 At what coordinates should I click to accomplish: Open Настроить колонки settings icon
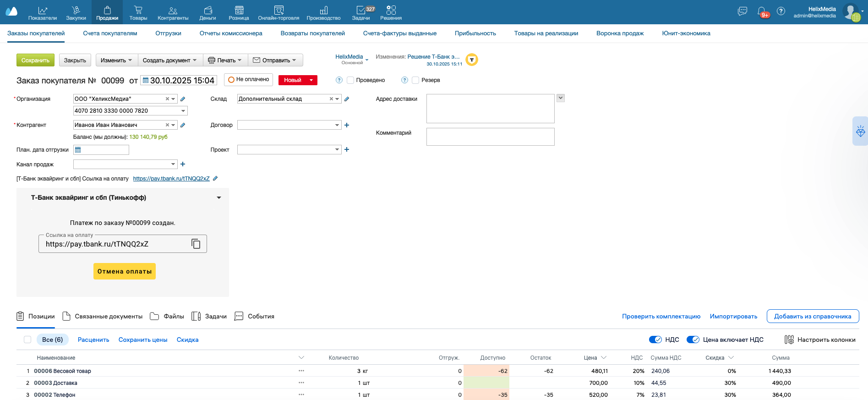(789, 340)
